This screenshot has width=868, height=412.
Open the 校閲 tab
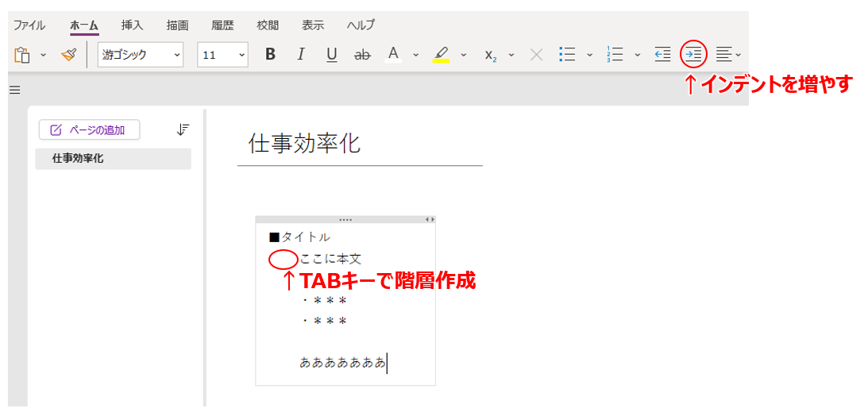(x=268, y=25)
